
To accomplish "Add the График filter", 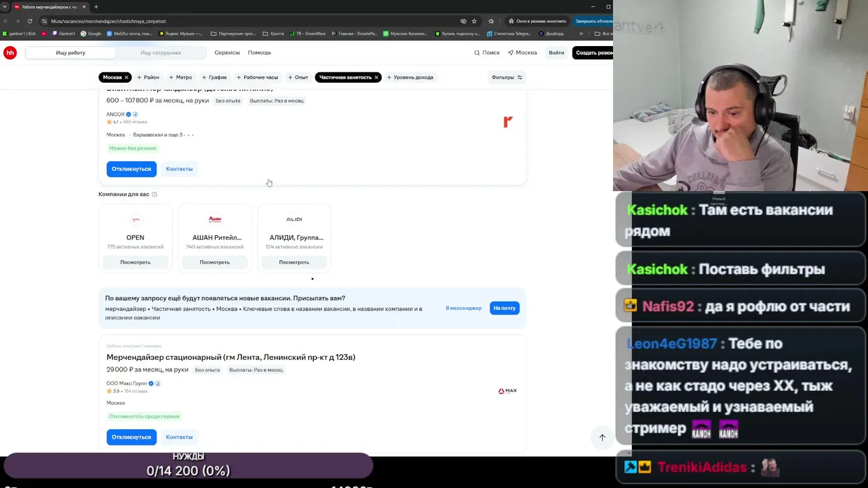I will click(214, 77).
